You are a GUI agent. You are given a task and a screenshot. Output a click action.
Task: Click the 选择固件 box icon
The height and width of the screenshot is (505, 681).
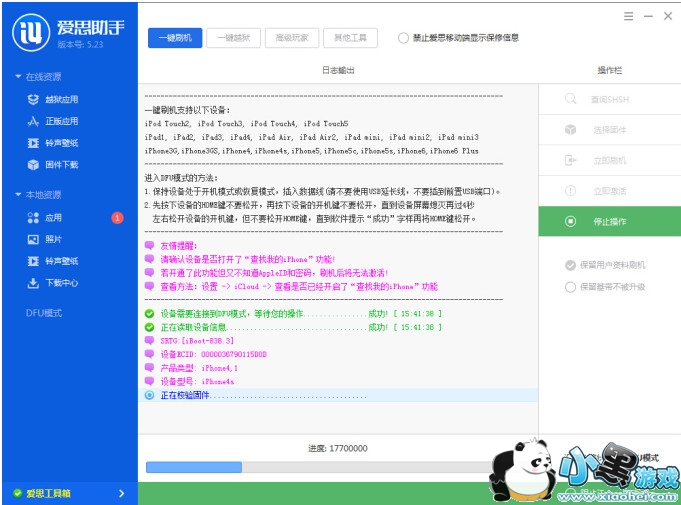pyautogui.click(x=570, y=129)
